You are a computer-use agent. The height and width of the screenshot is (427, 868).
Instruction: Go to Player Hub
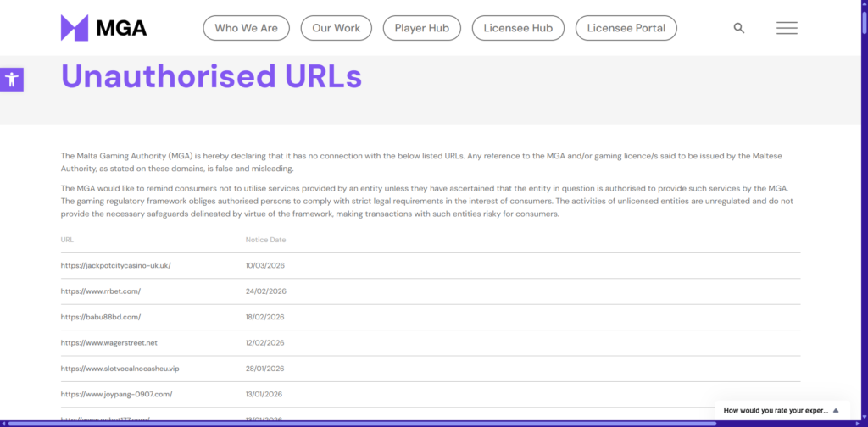pyautogui.click(x=421, y=28)
